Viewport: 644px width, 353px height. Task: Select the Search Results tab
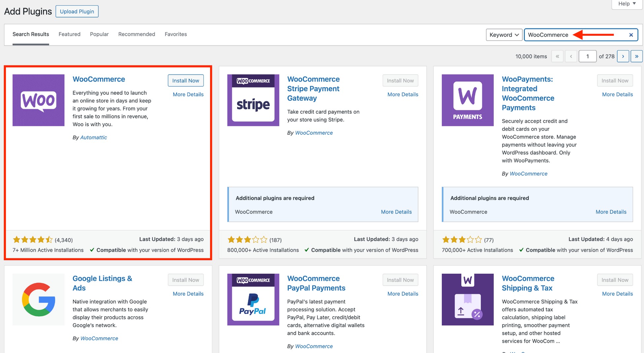tap(31, 34)
